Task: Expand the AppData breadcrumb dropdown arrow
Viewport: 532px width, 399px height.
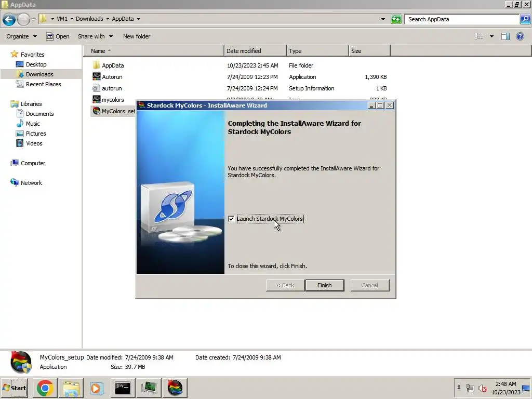Action: pyautogui.click(x=138, y=19)
